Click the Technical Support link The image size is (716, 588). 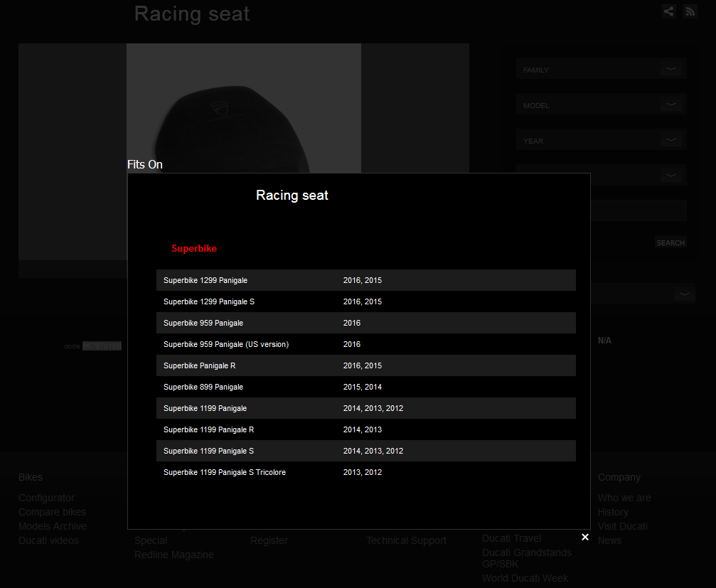tap(406, 540)
